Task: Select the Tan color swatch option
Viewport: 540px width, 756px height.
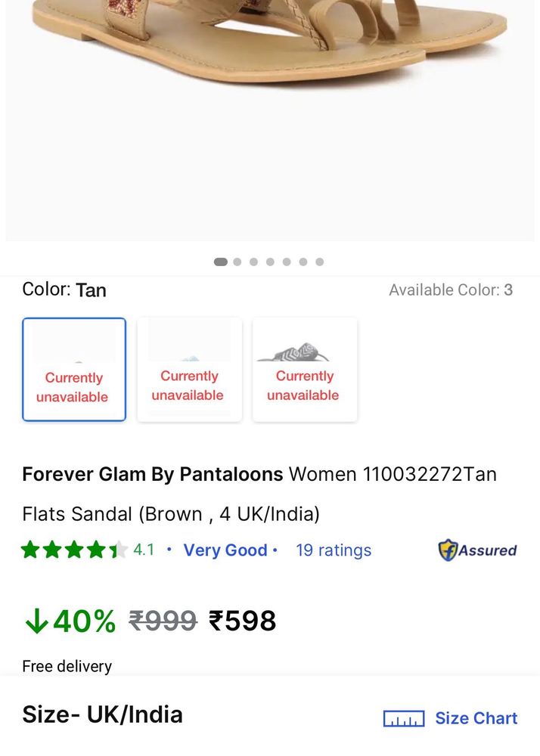Action: [x=74, y=370]
